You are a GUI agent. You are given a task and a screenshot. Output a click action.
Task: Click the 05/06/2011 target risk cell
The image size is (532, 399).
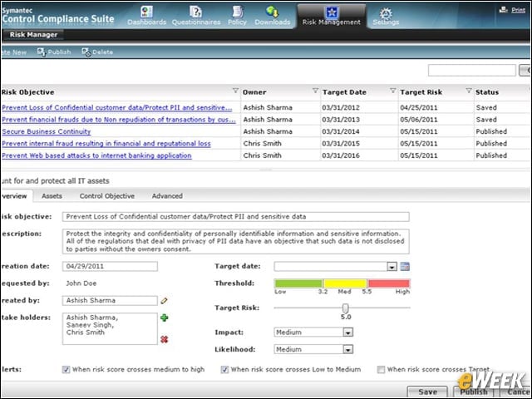pos(418,120)
